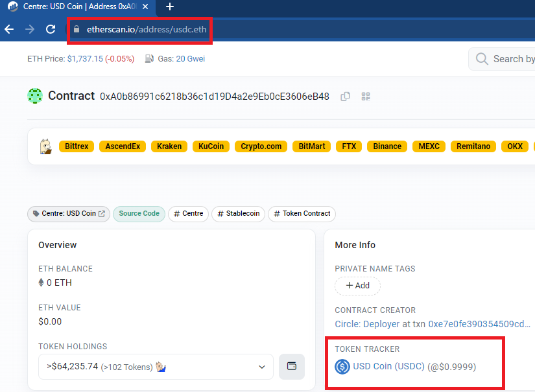Click the sponsor mascot icon beside Bittrex

point(45,146)
